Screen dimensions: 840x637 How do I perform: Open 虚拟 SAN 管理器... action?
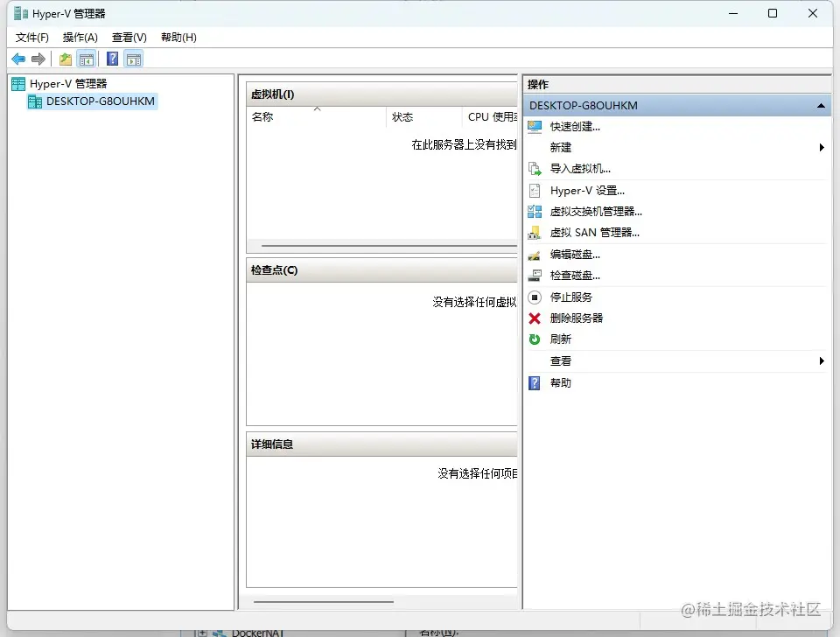click(x=595, y=233)
